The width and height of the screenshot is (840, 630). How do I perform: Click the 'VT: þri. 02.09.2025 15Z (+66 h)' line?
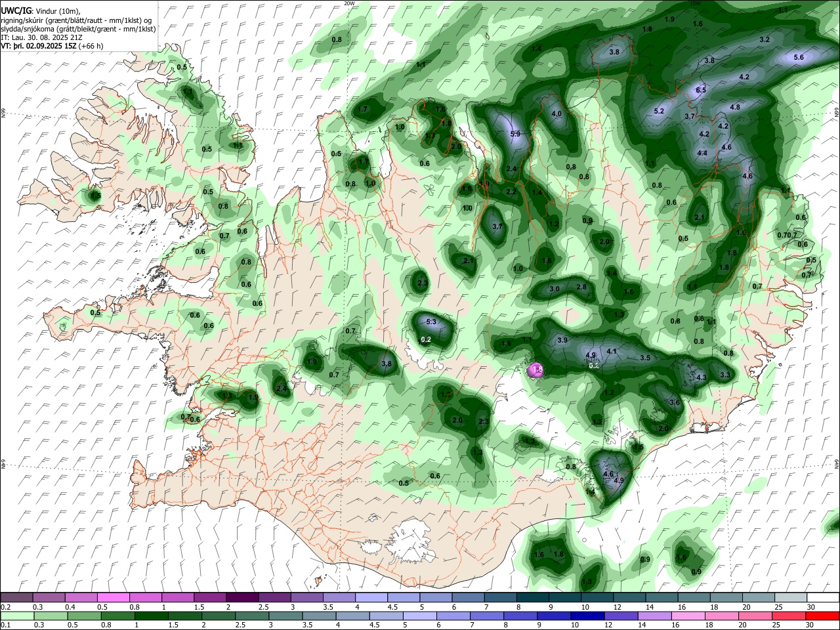[x=52, y=47]
